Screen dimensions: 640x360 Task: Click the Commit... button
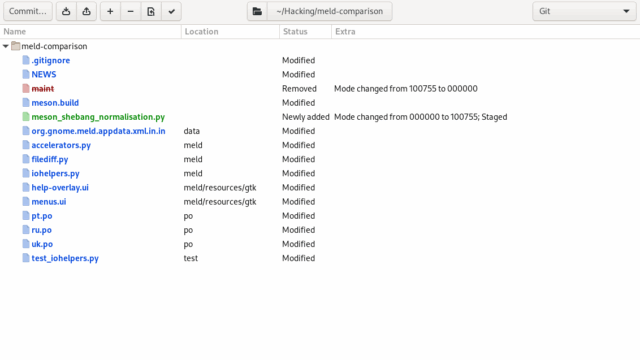[x=28, y=11]
